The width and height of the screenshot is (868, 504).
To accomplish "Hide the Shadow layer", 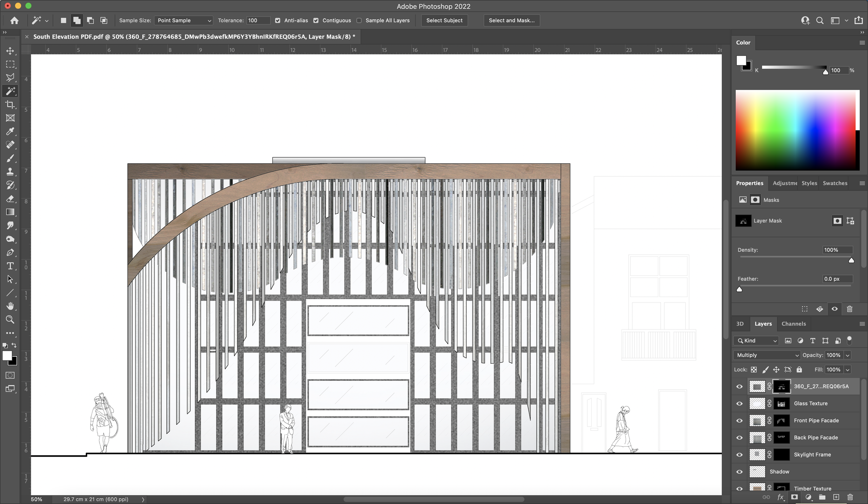I will (739, 471).
